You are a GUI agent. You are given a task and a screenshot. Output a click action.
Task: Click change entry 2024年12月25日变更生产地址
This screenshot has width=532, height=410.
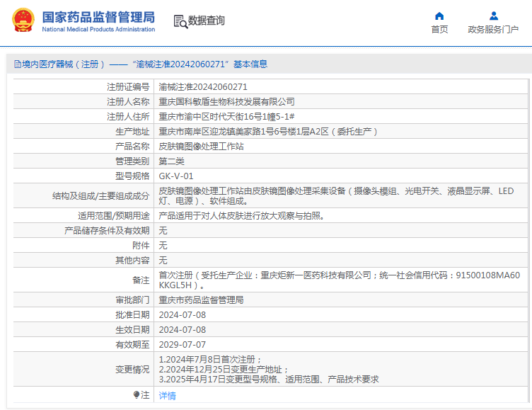(224, 370)
